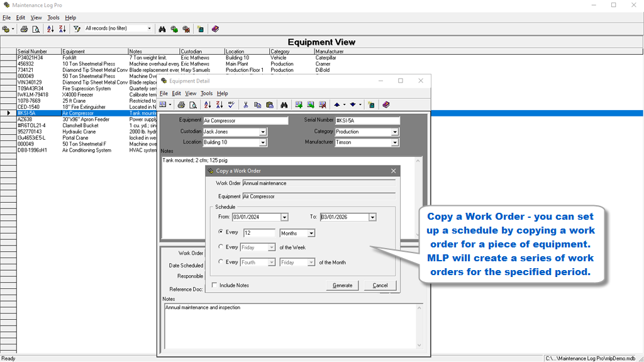Click the scissors cut icon in Equipment Detail

(246, 105)
